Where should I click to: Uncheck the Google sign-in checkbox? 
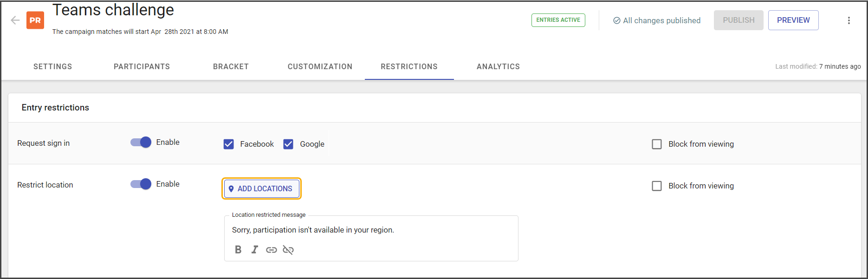288,144
